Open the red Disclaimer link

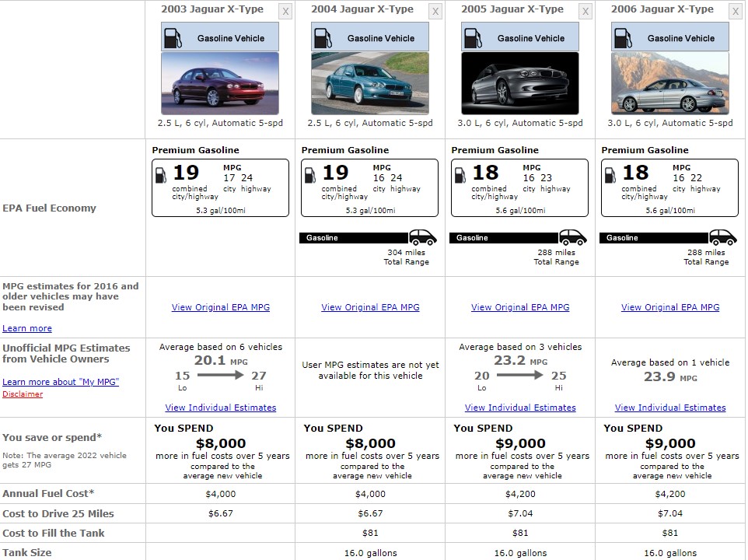[23, 394]
